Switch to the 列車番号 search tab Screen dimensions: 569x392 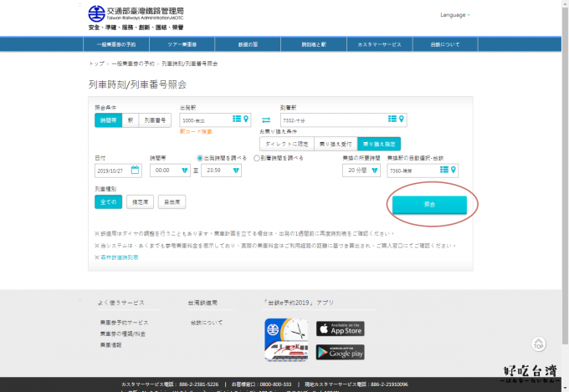pyautogui.click(x=156, y=120)
